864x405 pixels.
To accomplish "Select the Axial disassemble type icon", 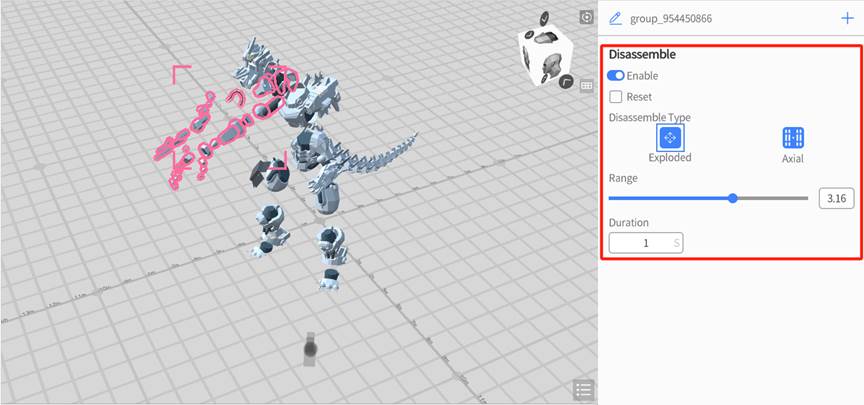I will pyautogui.click(x=793, y=138).
